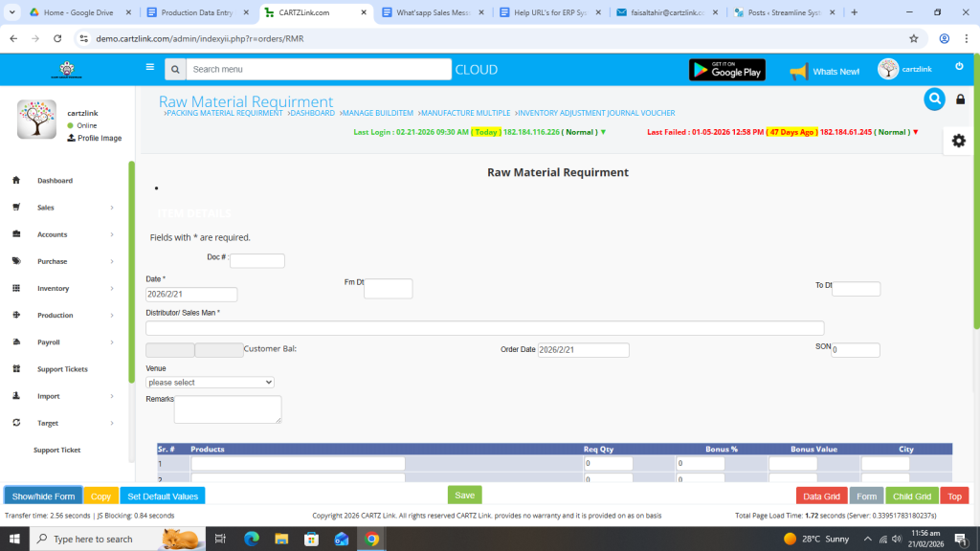Image resolution: width=980 pixels, height=551 pixels.
Task: Follow the Packing Material Requirment link
Action: pos(224,113)
